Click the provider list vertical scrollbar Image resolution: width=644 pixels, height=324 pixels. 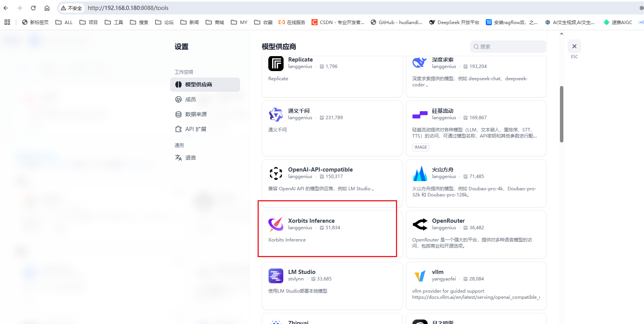(x=561, y=114)
